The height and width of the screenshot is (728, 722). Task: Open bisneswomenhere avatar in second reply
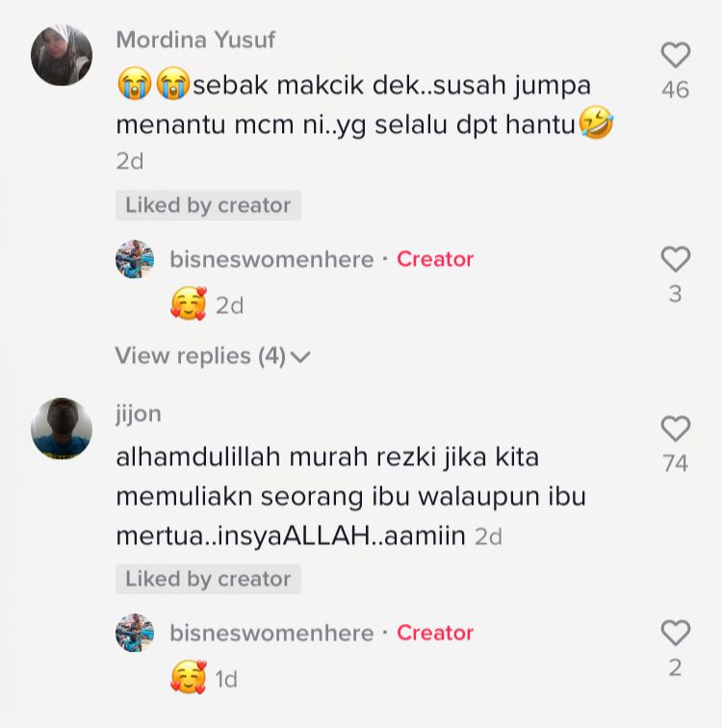(135, 633)
